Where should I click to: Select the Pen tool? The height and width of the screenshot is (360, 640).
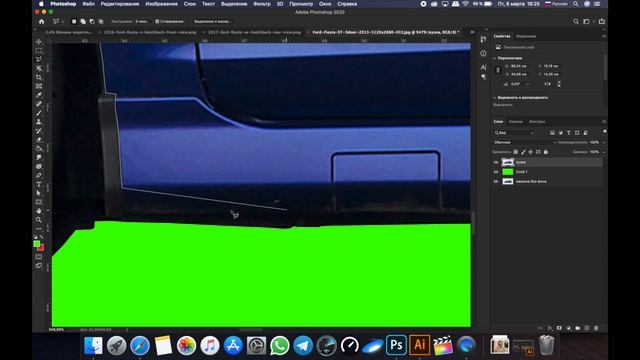39,176
